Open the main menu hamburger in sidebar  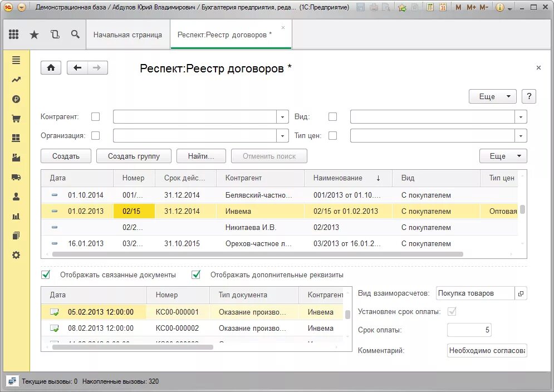(16, 60)
